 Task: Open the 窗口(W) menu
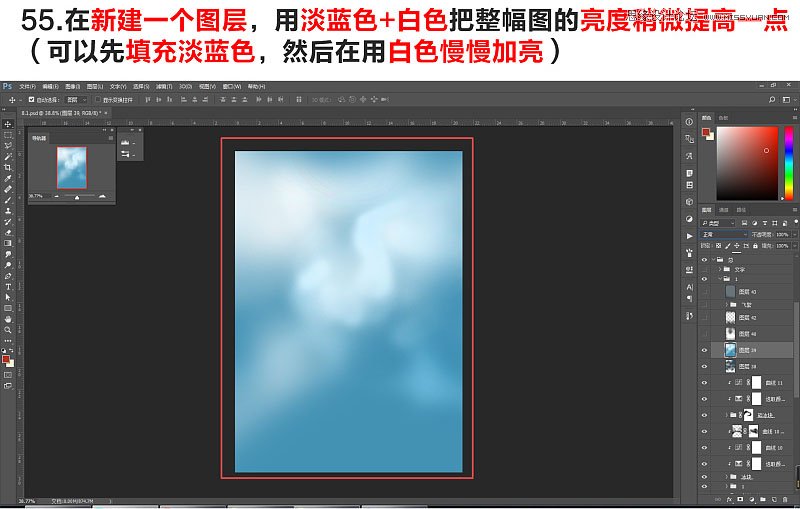[x=232, y=87]
